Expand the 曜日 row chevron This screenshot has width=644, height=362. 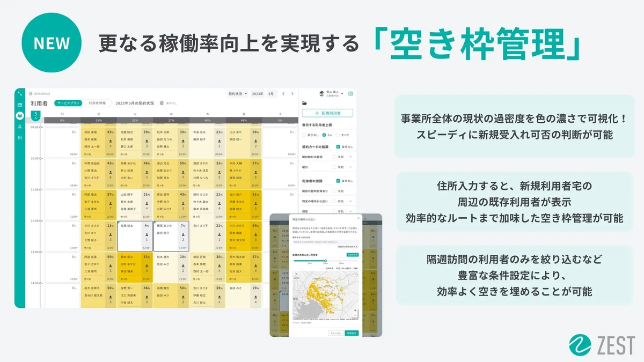tap(350, 167)
